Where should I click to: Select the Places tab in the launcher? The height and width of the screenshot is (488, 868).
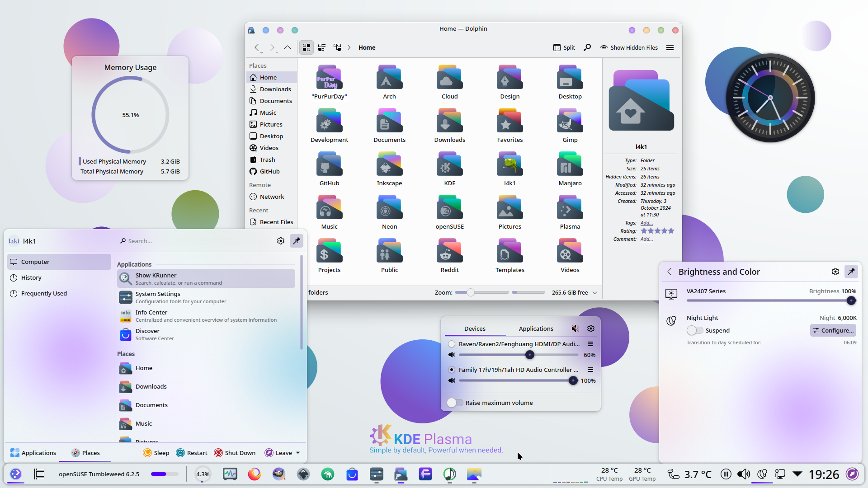pyautogui.click(x=85, y=453)
